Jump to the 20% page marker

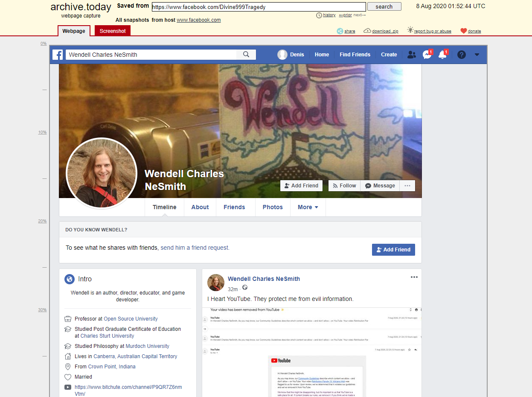(x=42, y=221)
